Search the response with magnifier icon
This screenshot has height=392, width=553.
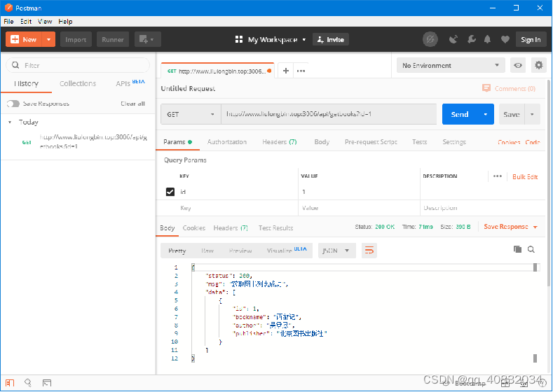click(x=531, y=249)
